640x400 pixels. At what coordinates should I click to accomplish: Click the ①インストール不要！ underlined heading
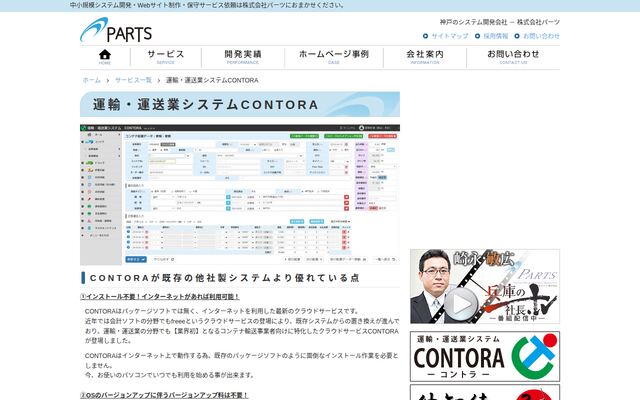click(160, 297)
